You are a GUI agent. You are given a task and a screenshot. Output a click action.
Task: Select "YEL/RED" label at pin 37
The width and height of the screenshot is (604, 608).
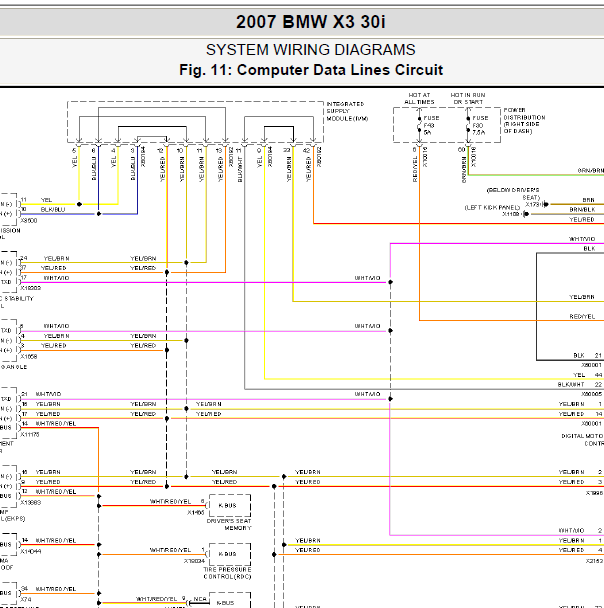53,268
